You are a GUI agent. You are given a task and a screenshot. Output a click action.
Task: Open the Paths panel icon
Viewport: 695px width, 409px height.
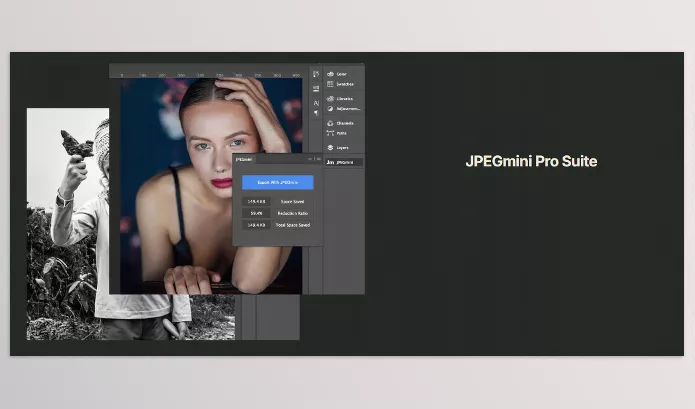pyautogui.click(x=331, y=133)
